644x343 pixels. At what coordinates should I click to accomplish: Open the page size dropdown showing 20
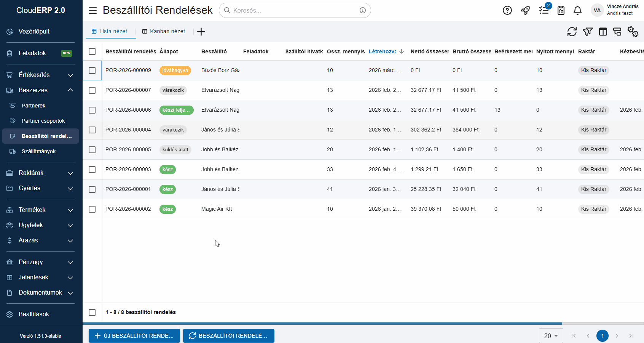551,336
